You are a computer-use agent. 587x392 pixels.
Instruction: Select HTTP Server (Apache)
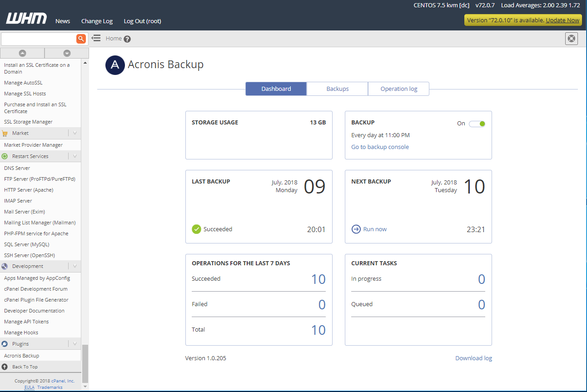pos(29,190)
